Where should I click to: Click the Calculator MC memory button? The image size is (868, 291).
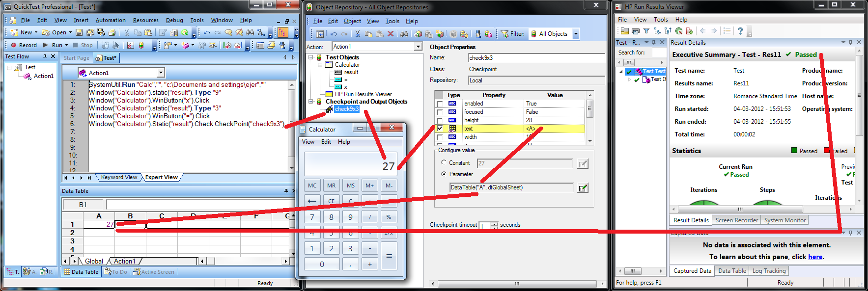pos(312,185)
